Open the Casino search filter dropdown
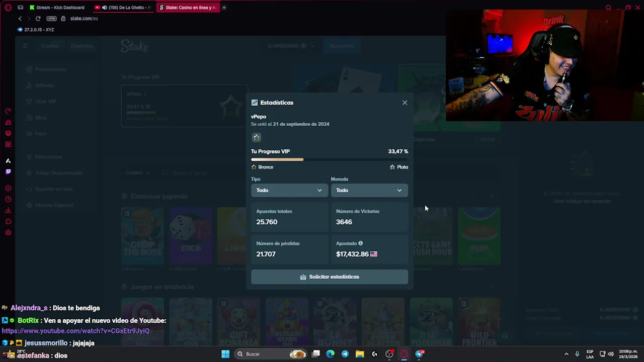Image resolution: width=644 pixels, height=362 pixels. [137, 172]
